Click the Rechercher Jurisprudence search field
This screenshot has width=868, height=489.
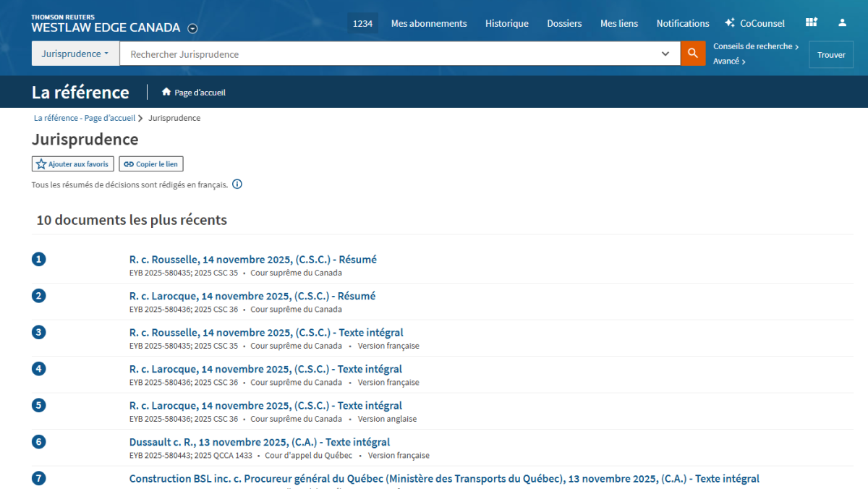point(391,54)
